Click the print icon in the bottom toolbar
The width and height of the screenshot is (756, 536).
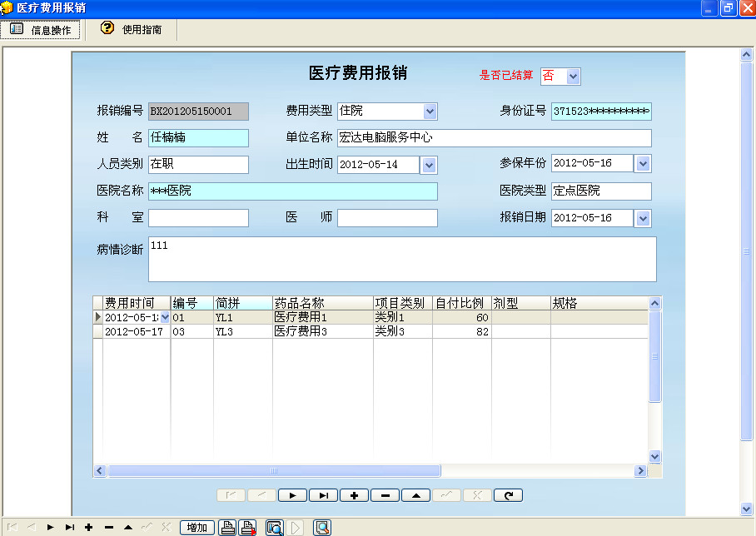click(x=228, y=527)
